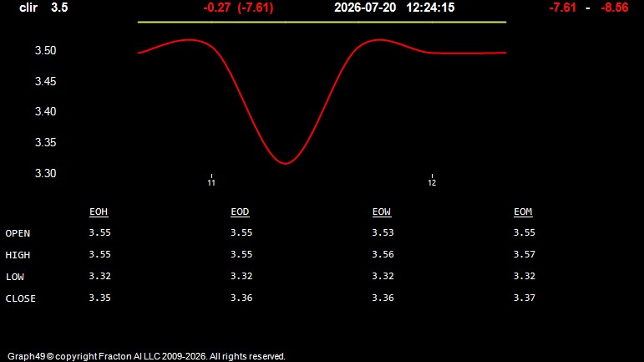Click the EOW CLOSE value 3.36
Screen dimensions: 644x362
(x=383, y=298)
